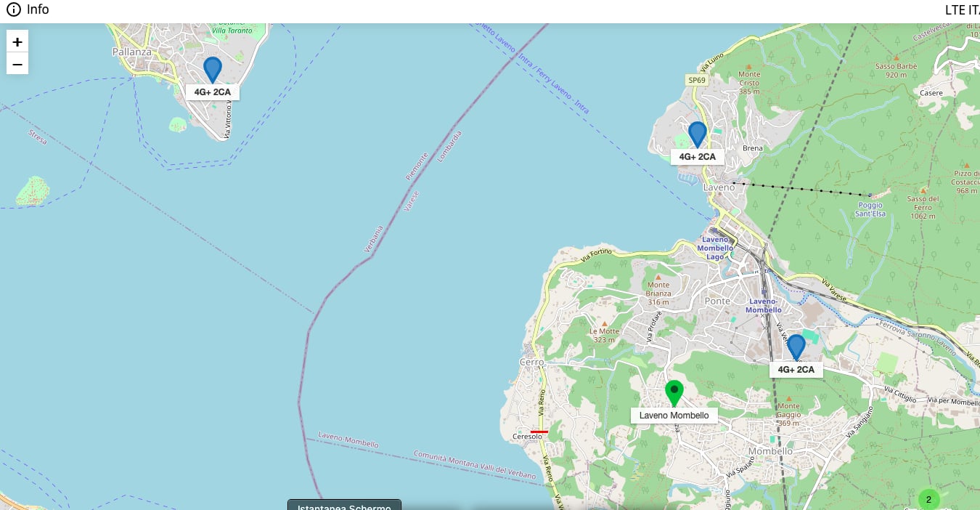
Task: Select the blue pin near Laveno-Mombello station
Action: tap(796, 347)
